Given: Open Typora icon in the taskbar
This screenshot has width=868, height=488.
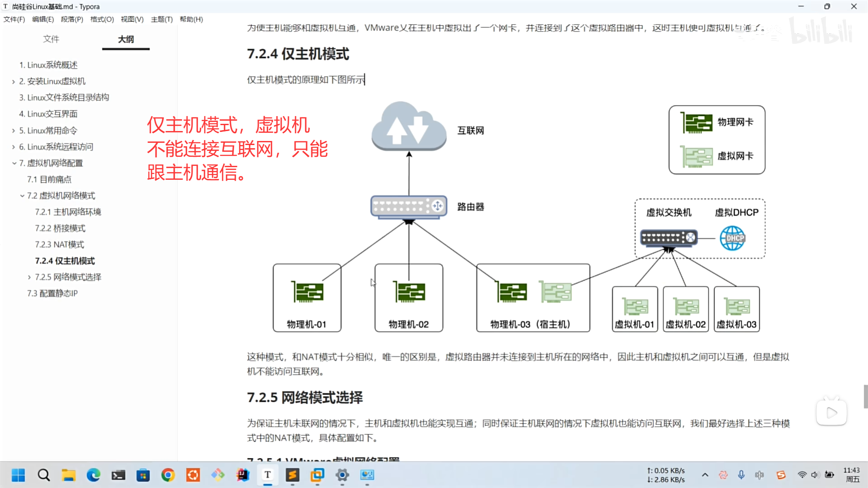Looking at the screenshot, I should pos(268,475).
